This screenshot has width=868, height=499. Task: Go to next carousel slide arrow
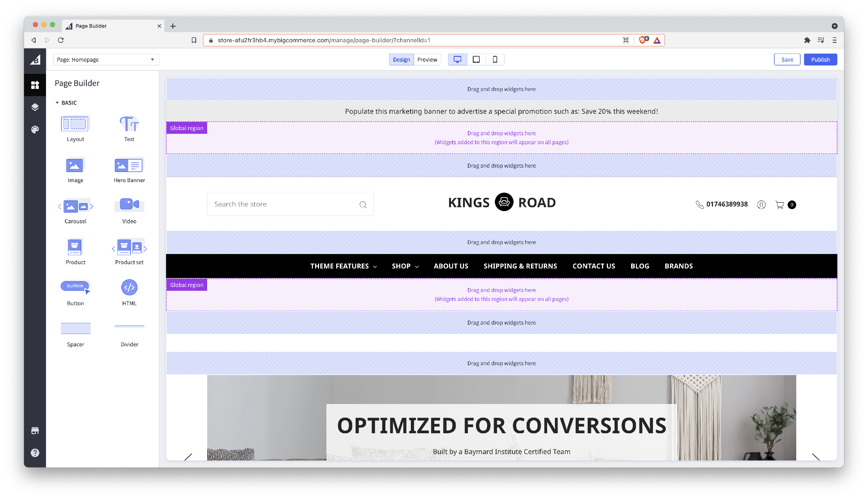coord(816,457)
